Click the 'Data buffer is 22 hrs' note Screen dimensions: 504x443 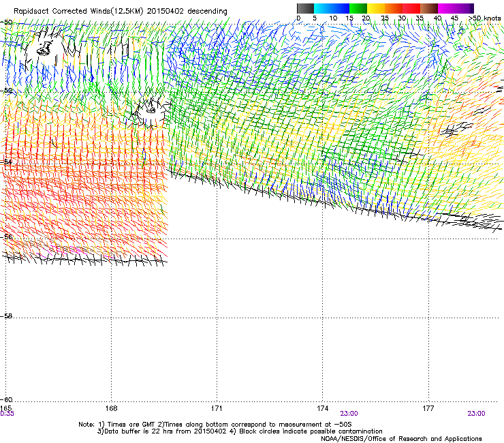point(240,431)
